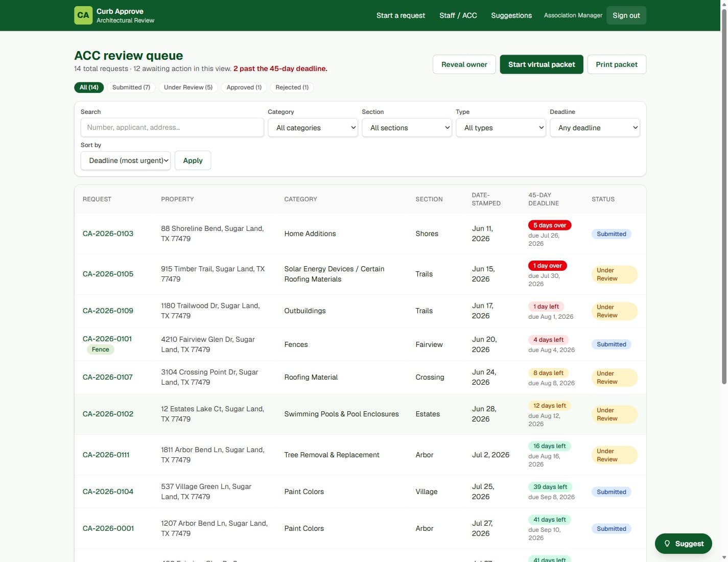Open request CA-2026-0107

point(108,377)
